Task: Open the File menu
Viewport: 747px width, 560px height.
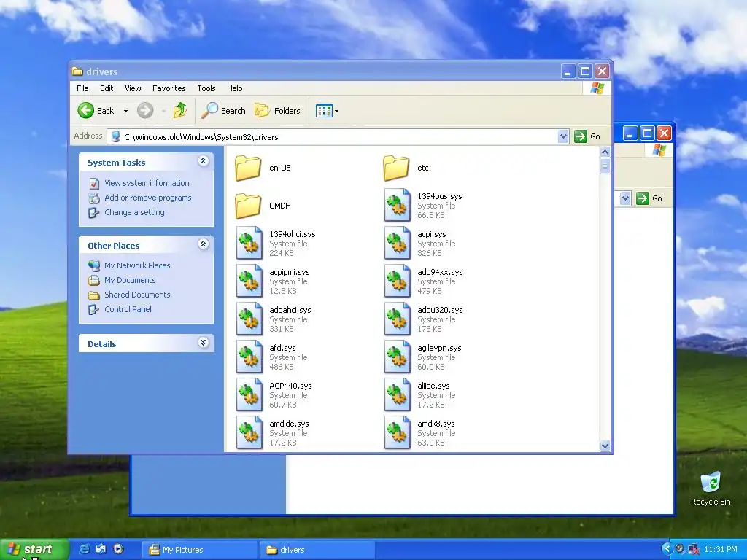Action: pos(82,88)
